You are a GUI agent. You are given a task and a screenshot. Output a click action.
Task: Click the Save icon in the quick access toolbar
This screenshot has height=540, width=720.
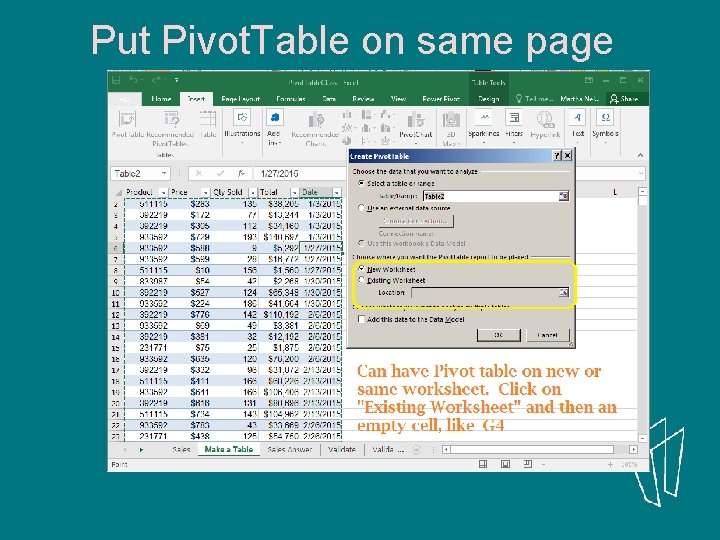(x=116, y=80)
